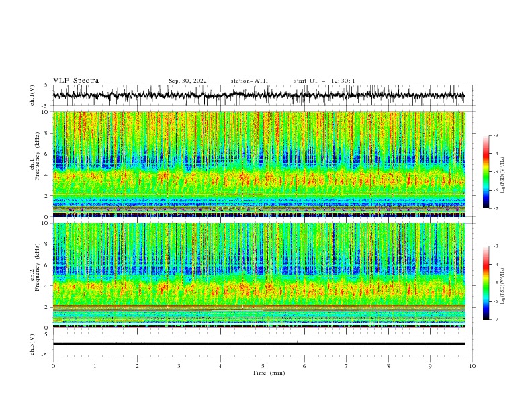Click the time axis tick label "3"
The image size is (532, 411).
179,366
